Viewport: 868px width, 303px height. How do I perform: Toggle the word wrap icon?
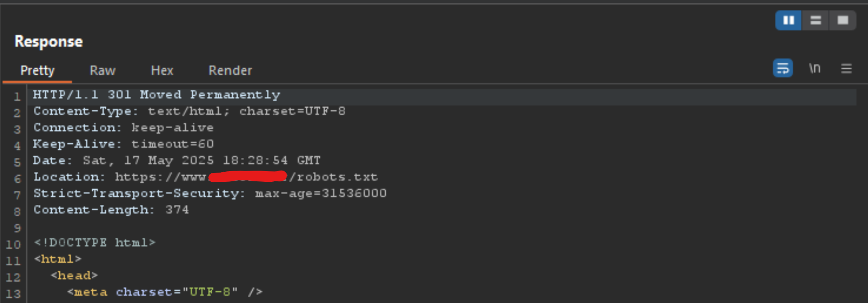click(x=783, y=69)
